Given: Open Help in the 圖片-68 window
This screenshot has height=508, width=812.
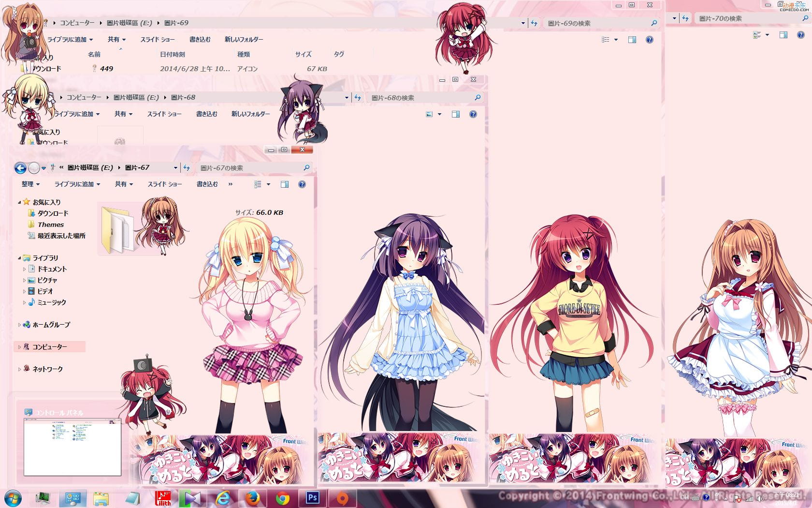Looking at the screenshot, I should click(473, 114).
